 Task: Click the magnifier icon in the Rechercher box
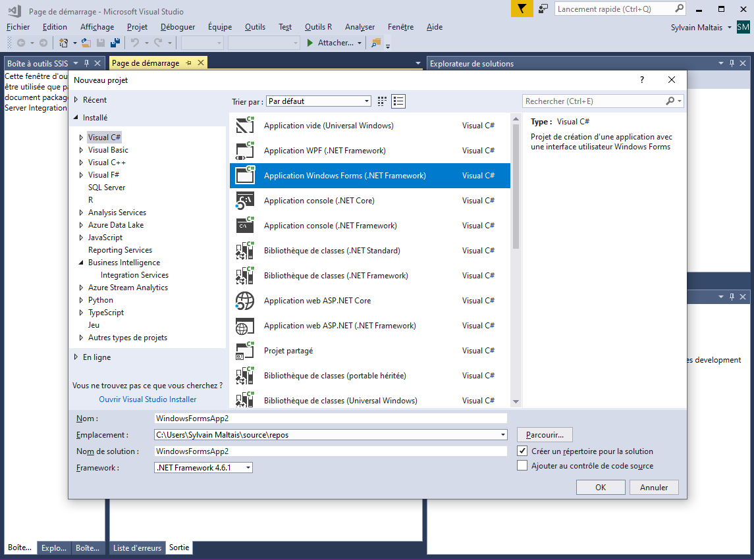(671, 101)
